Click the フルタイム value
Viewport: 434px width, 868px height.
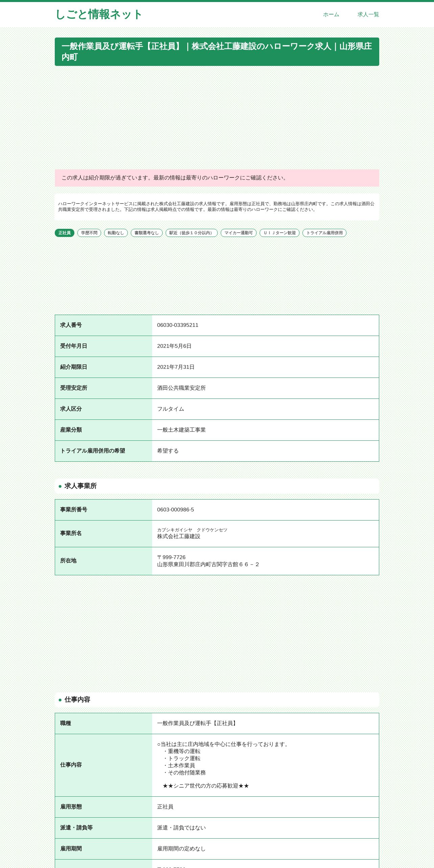pos(171,409)
